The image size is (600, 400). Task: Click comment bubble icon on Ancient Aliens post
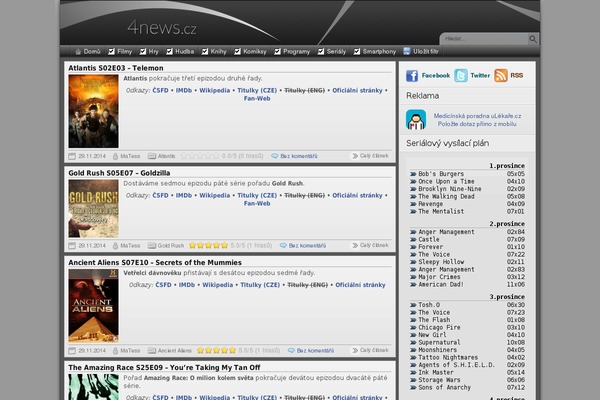(291, 351)
